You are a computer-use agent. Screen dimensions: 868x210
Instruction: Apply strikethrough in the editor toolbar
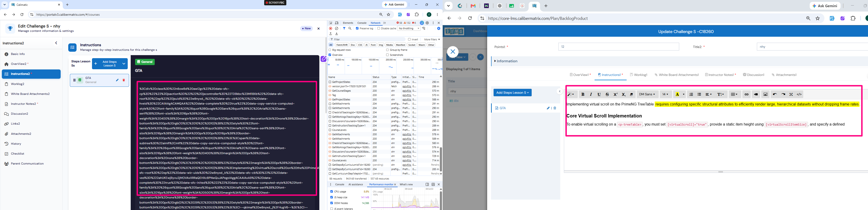(607, 94)
